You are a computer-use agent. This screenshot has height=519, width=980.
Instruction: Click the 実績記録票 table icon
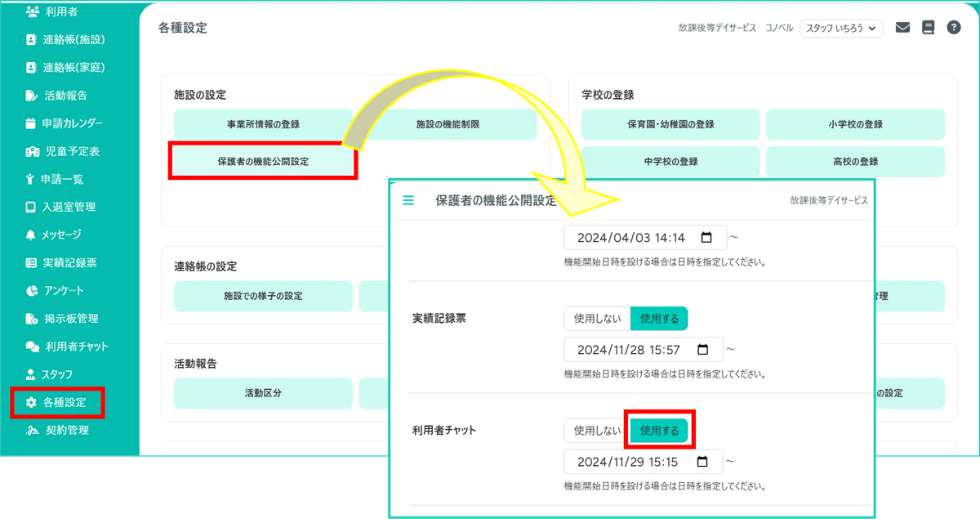click(32, 262)
